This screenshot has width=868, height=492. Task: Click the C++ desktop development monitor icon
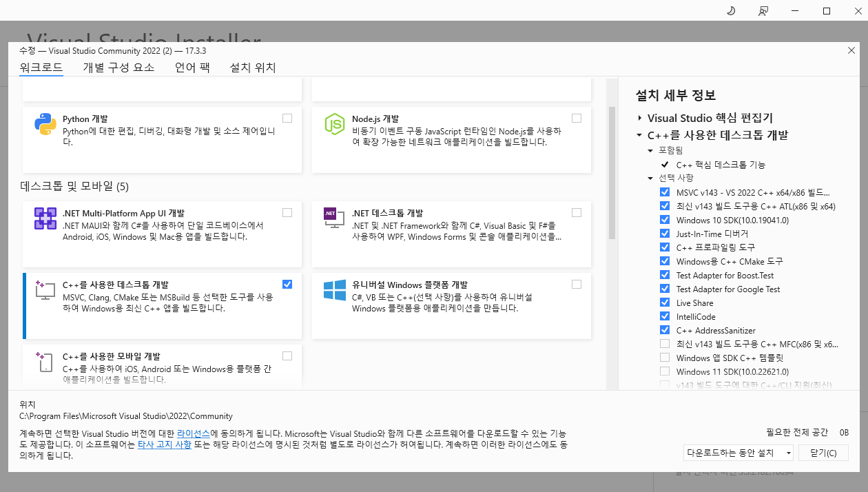[45, 290]
